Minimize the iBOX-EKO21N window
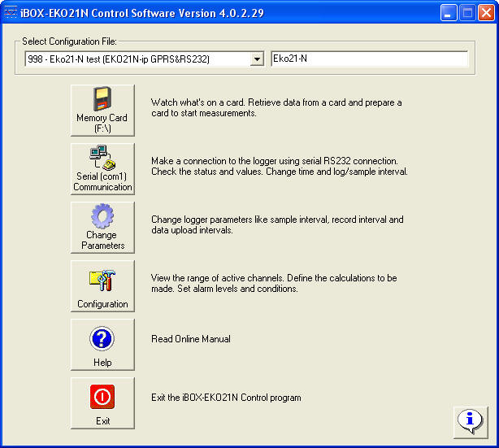 (x=449, y=13)
